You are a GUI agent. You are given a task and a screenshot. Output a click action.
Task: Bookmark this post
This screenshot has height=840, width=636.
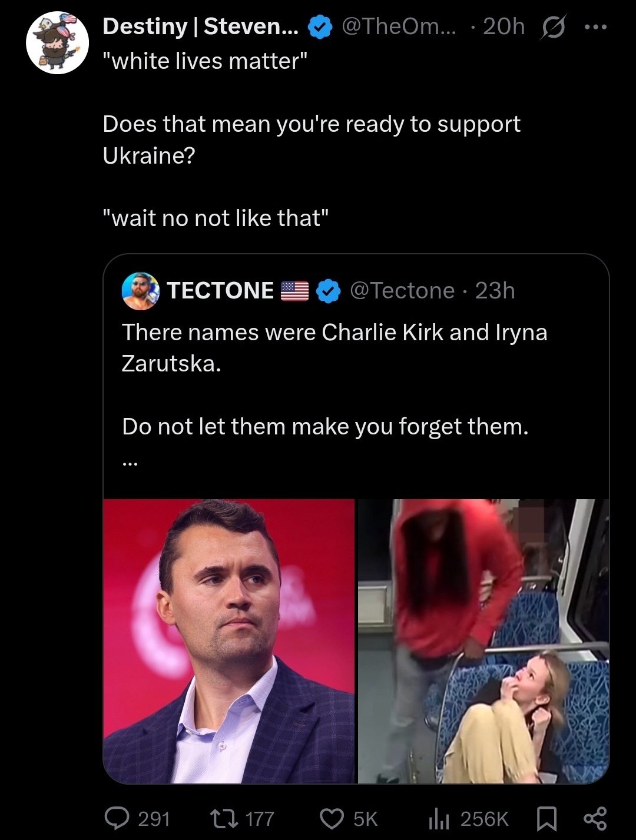tap(547, 818)
